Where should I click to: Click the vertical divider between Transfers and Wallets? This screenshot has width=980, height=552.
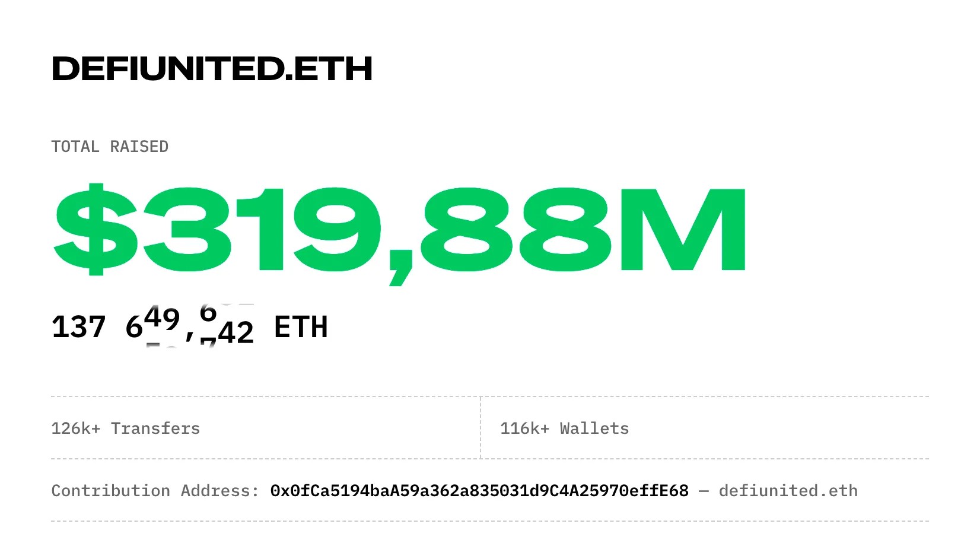[481, 427]
